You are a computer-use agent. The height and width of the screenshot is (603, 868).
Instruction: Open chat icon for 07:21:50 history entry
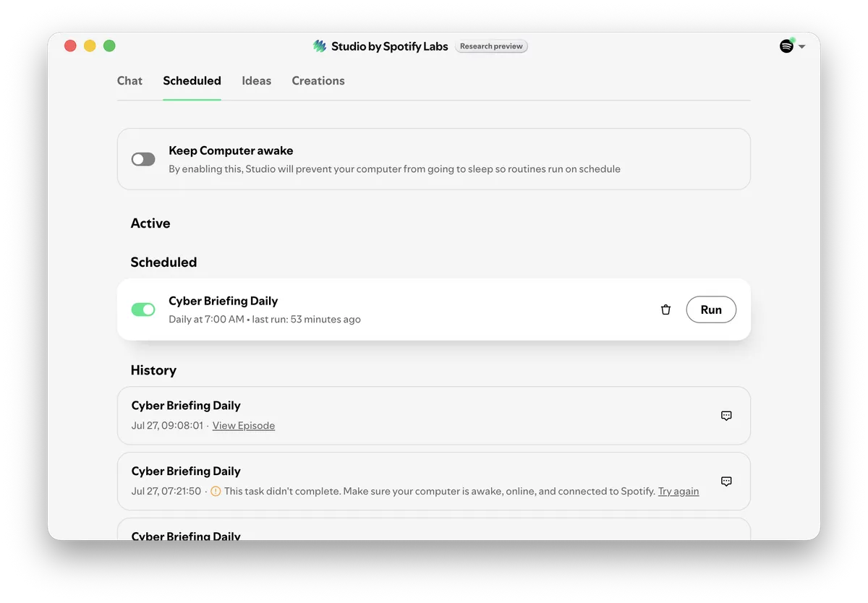coord(726,482)
